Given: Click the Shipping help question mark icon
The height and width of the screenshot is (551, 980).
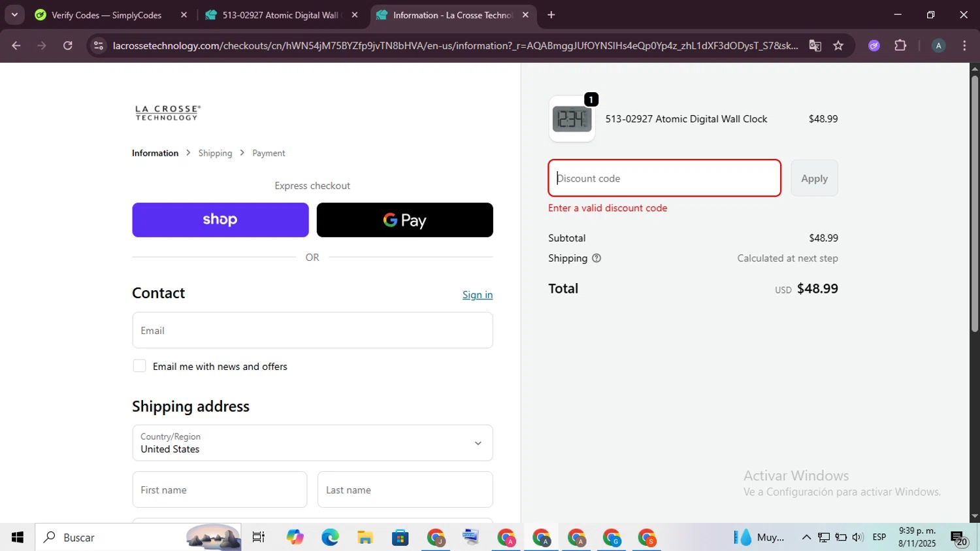Looking at the screenshot, I should point(596,258).
